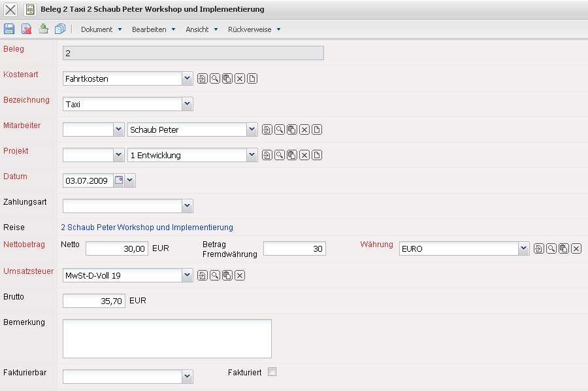Click the search magnifier icon beside Kostenart
588x391 pixels.
tap(215, 78)
